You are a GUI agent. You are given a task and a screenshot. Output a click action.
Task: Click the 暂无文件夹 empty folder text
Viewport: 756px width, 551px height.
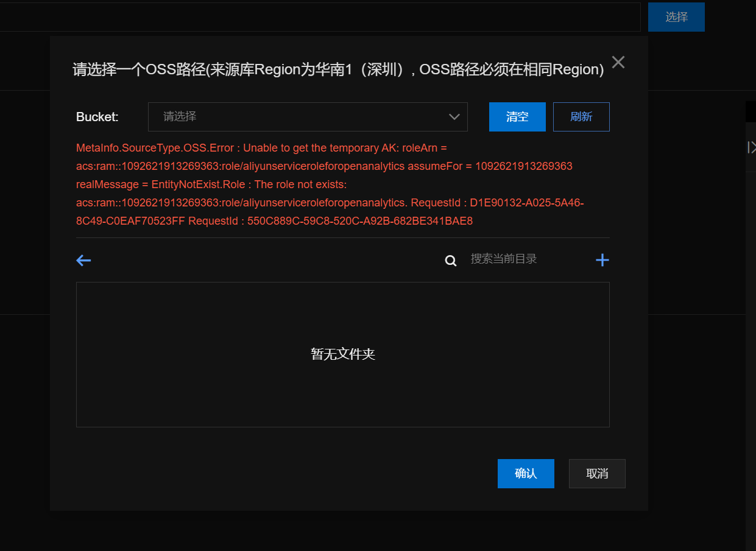343,354
